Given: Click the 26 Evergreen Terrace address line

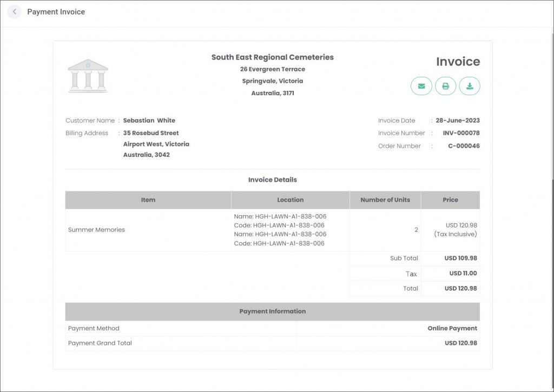Looking at the screenshot, I should pos(273,69).
